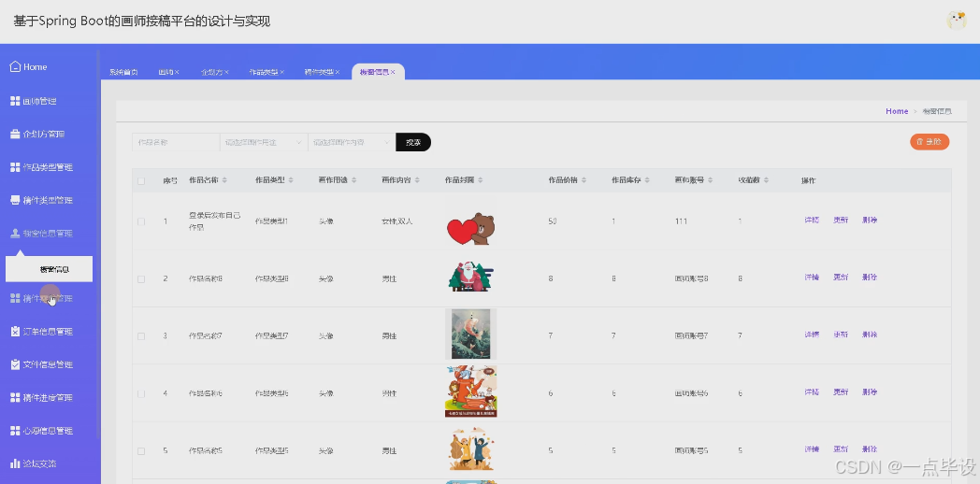Sort table by 画师账号 column arrows
Image resolution: width=980 pixels, height=484 pixels.
pos(711,179)
